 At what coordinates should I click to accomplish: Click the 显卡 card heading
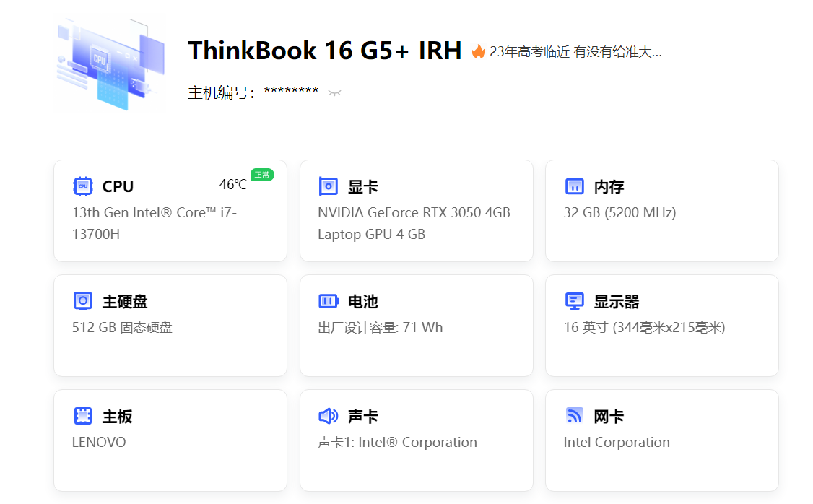tap(363, 187)
